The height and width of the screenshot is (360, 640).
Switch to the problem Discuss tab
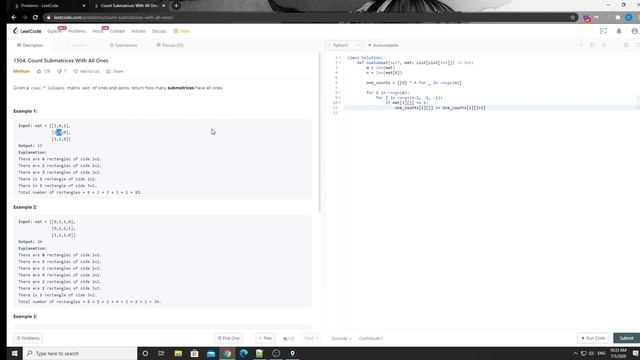tap(170, 45)
